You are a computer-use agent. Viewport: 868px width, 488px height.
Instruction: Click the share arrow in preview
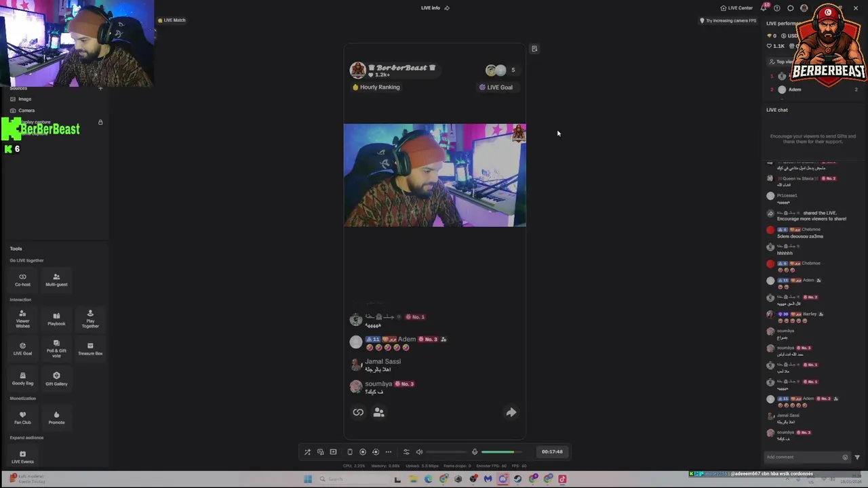pos(511,412)
